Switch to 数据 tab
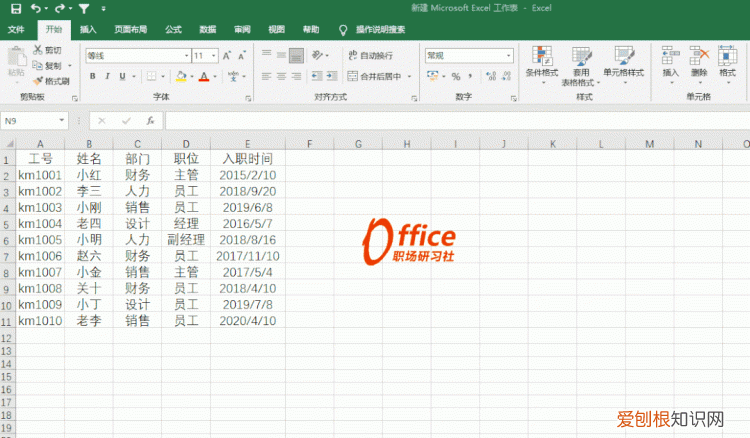The height and width of the screenshot is (438, 750). tap(208, 30)
